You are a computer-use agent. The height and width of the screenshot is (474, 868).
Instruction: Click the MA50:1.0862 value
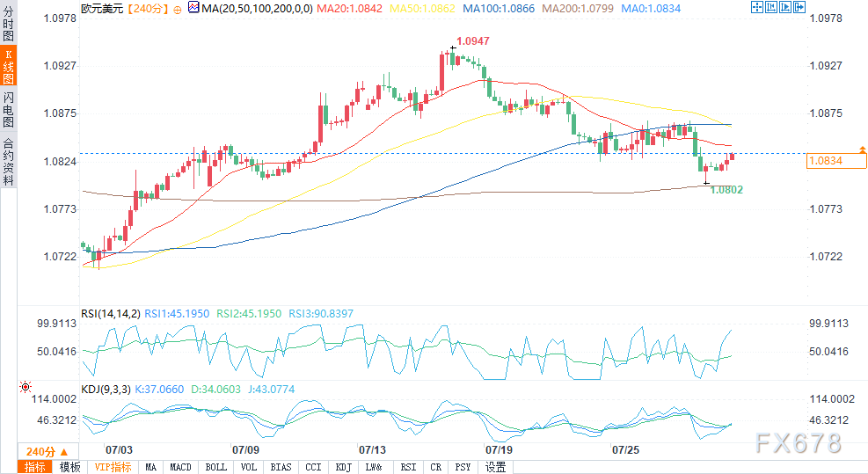pos(422,8)
